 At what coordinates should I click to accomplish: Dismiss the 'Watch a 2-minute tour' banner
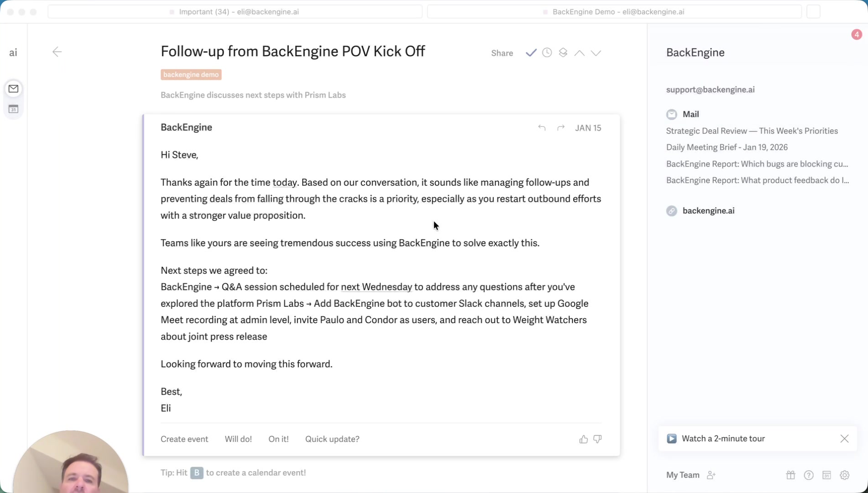point(844,439)
